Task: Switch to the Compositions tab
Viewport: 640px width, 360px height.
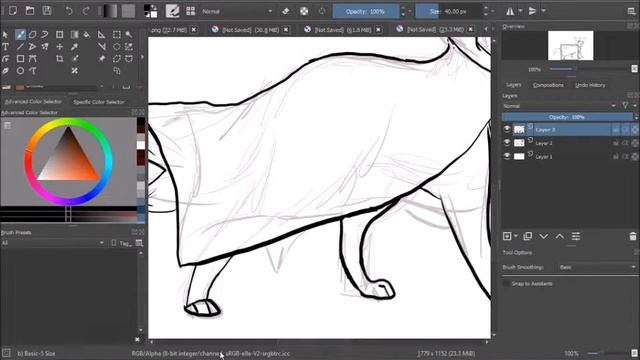Action: point(548,85)
